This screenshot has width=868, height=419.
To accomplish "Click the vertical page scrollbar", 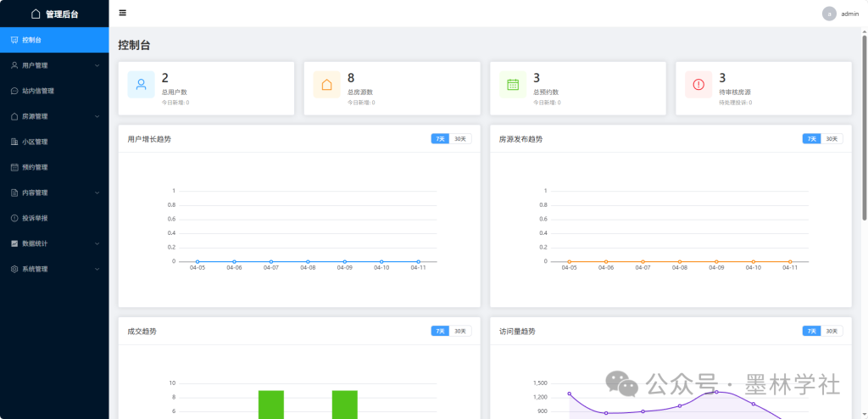I will 864,127.
